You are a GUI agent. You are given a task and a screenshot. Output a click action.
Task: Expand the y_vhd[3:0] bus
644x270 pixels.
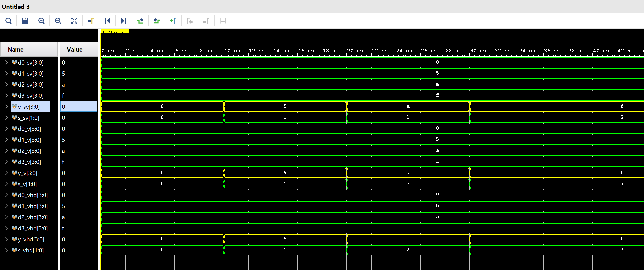pyautogui.click(x=6, y=239)
